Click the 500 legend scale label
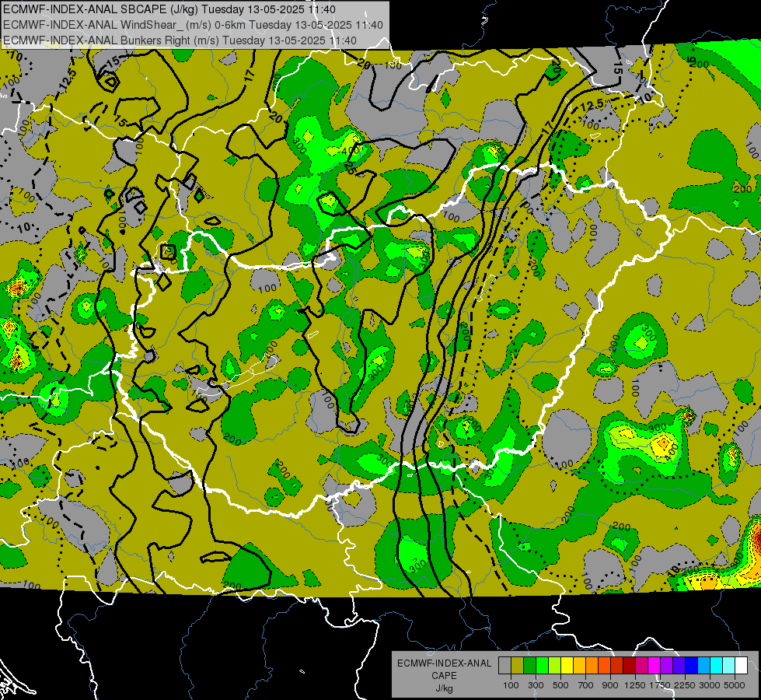This screenshot has height=700, width=761. pos(560,685)
